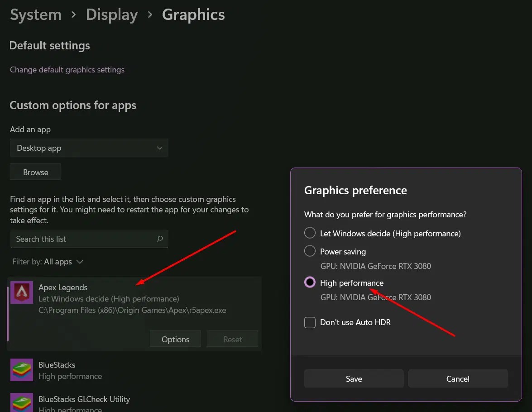Open Options for Apex Legends
Viewport: 532px width, 412px height.
click(x=175, y=339)
